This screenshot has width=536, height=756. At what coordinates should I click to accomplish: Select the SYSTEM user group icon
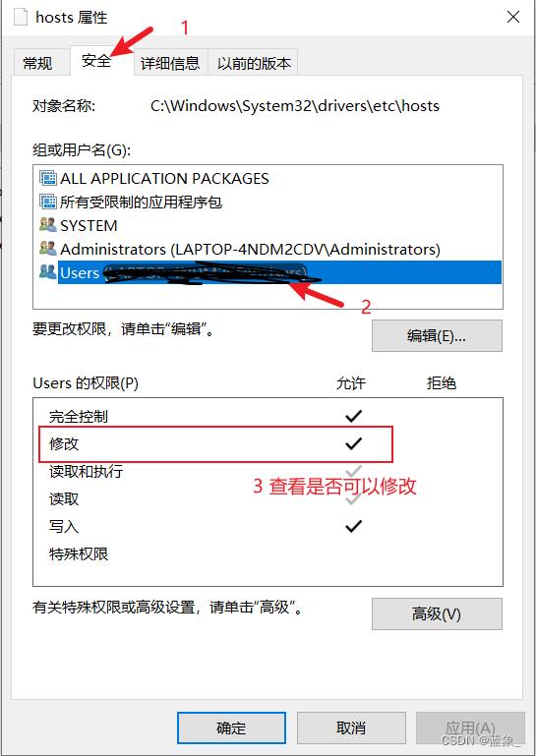coord(48,225)
